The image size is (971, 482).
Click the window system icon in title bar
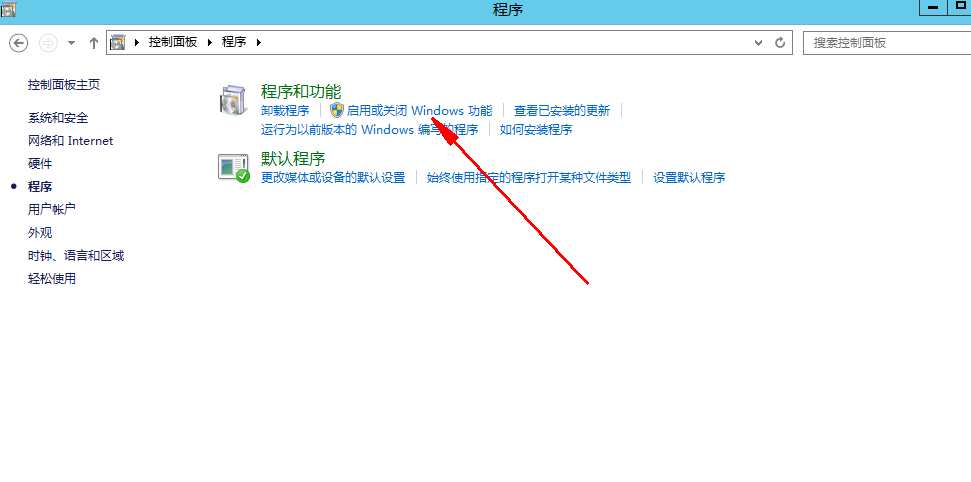point(8,9)
